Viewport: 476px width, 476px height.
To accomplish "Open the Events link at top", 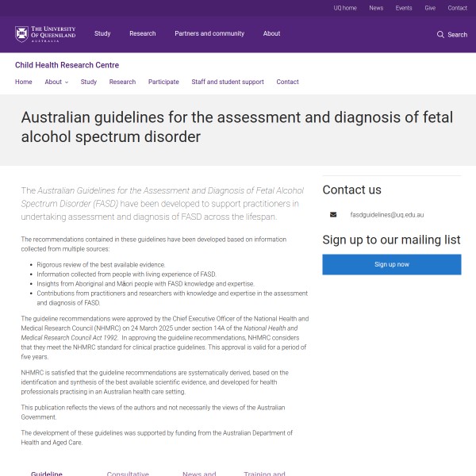I will pyautogui.click(x=404, y=8).
